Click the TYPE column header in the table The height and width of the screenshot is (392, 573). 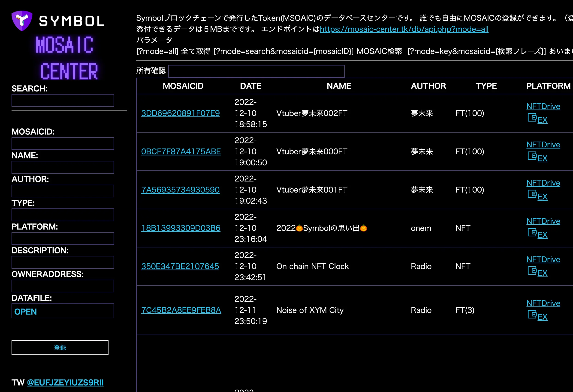[x=486, y=86]
